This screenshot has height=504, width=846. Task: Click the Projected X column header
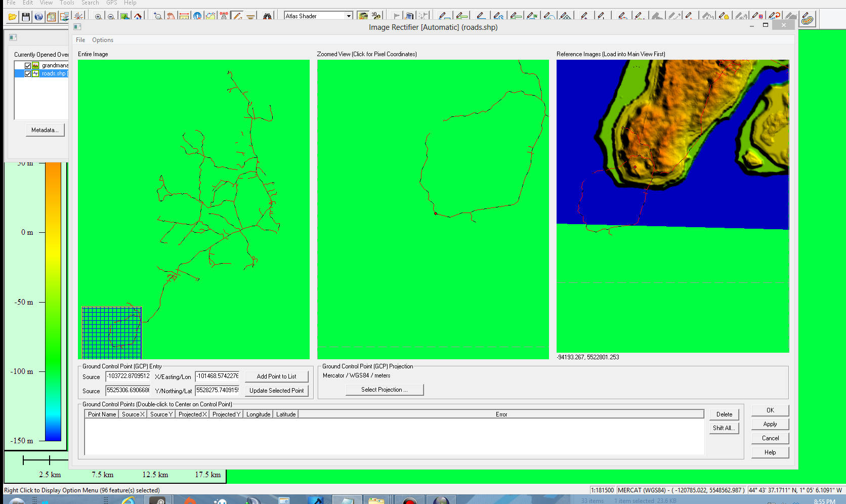click(192, 414)
